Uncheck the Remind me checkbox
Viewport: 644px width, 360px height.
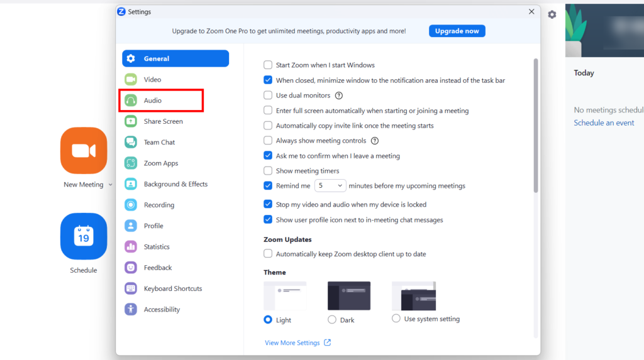tap(268, 185)
